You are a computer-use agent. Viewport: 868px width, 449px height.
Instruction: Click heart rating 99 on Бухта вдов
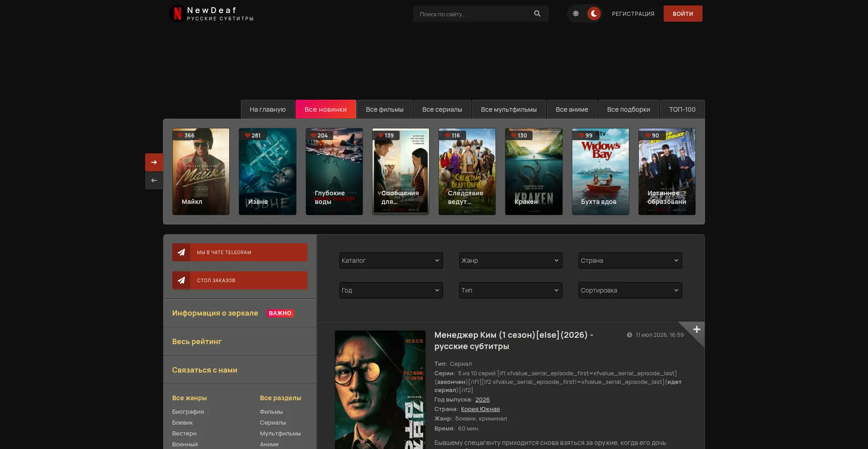tap(585, 135)
